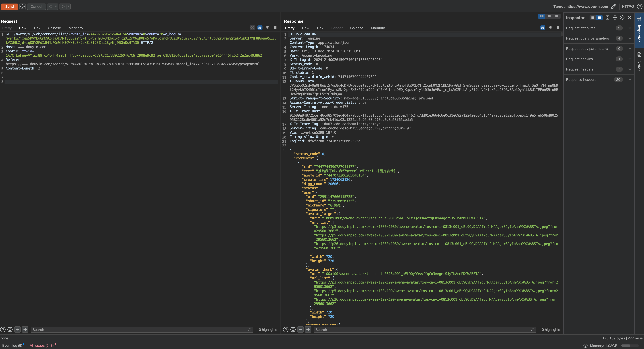Expand Request query parameters section
Image resolution: width=644 pixels, height=349 pixels.
(x=599, y=38)
